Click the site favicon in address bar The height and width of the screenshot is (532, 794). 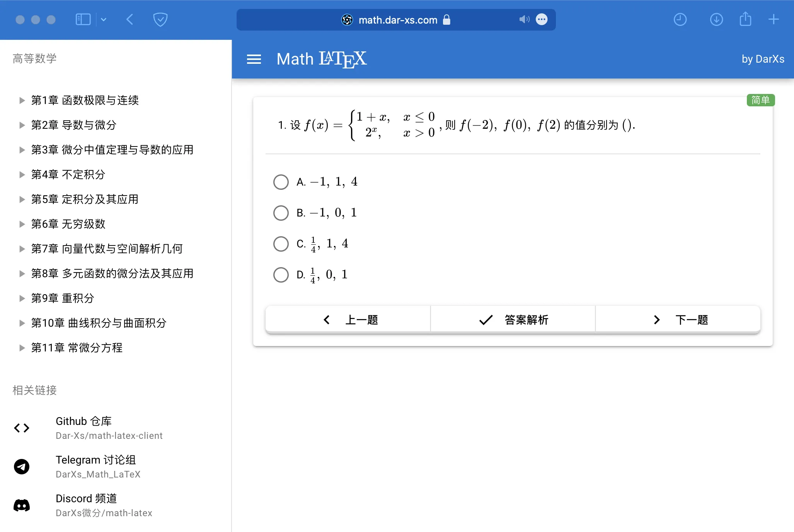(347, 20)
